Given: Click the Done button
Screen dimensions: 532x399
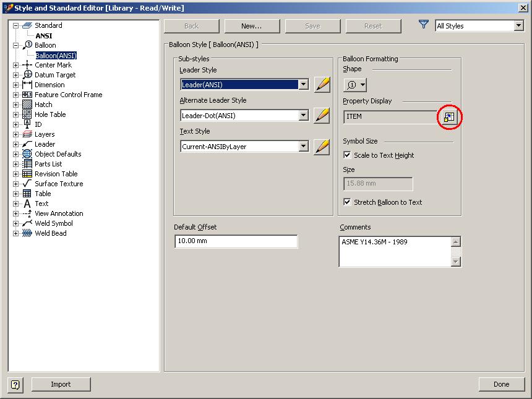Looking at the screenshot, I should click(x=502, y=384).
